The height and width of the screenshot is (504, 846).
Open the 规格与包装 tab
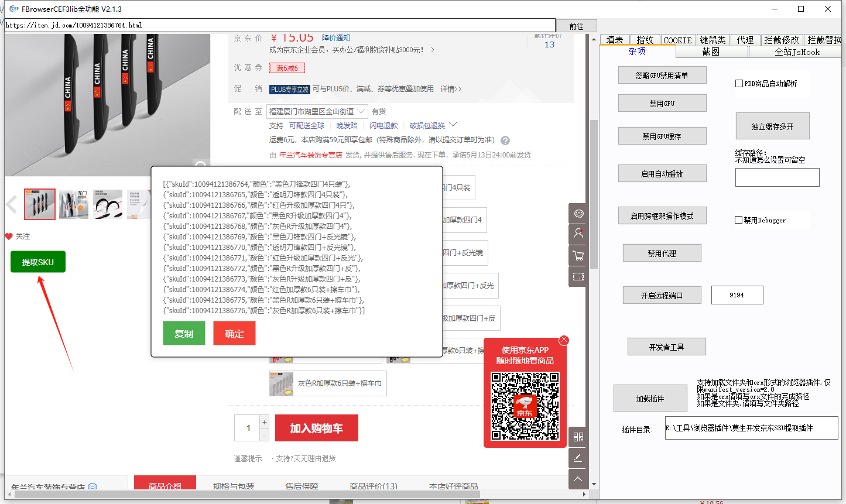point(234,486)
